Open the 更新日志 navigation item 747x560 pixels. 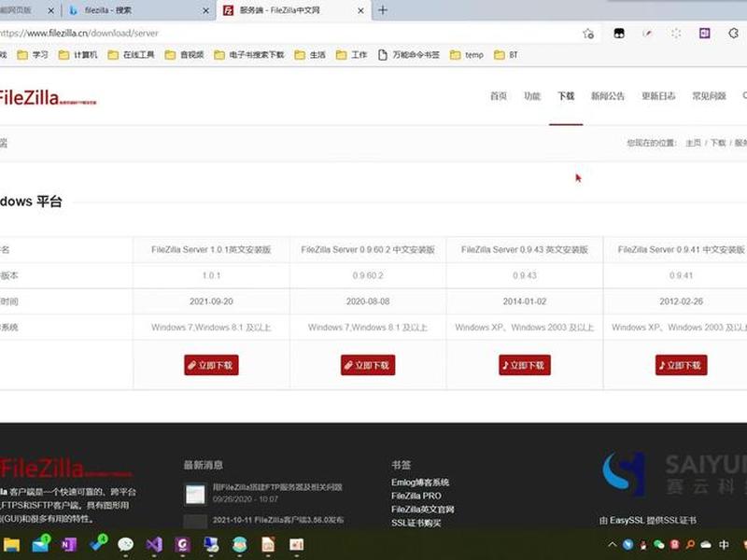[658, 96]
